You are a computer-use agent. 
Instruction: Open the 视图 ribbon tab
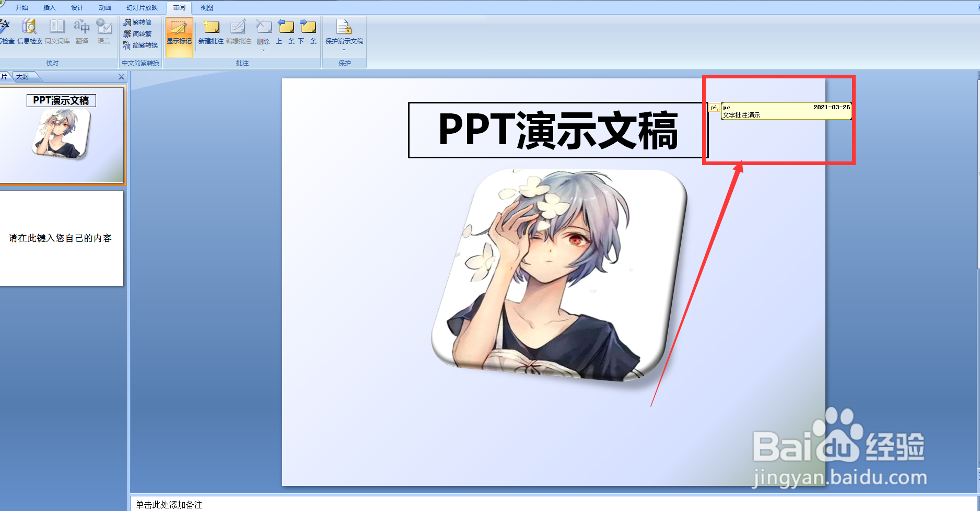tap(207, 8)
